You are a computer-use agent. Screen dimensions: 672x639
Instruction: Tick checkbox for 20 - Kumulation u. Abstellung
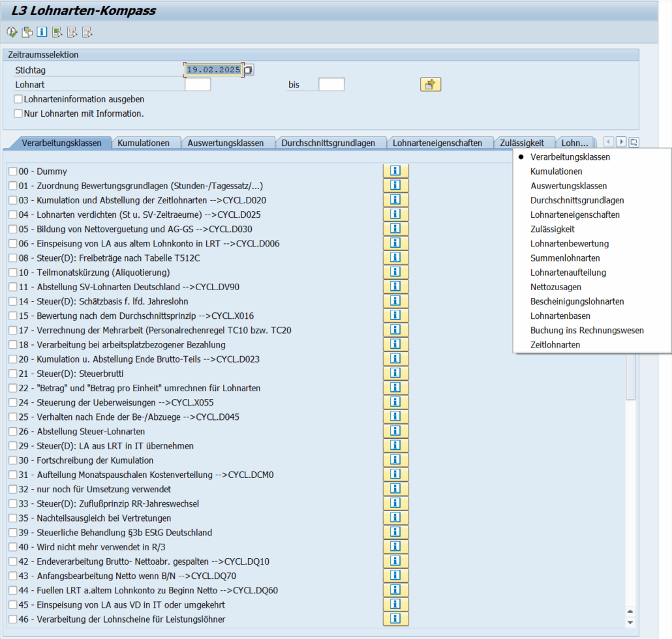pyautogui.click(x=13, y=359)
